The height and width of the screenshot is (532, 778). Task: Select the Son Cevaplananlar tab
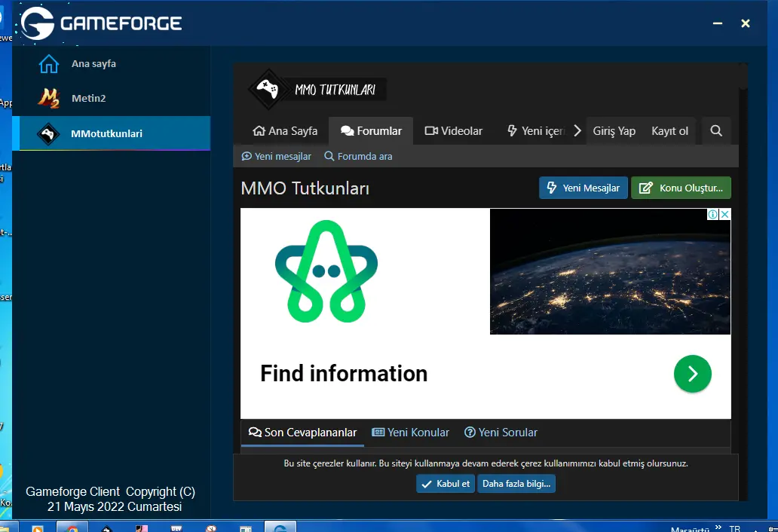point(302,433)
